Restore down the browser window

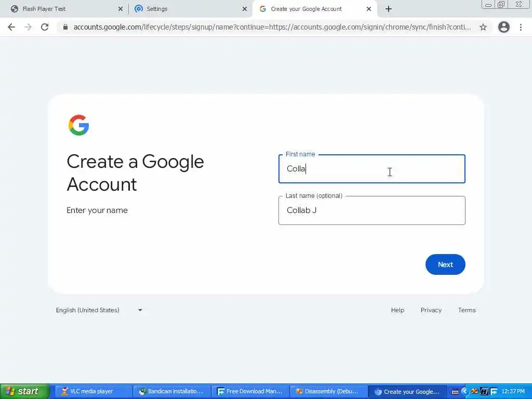pyautogui.click(x=501, y=4)
